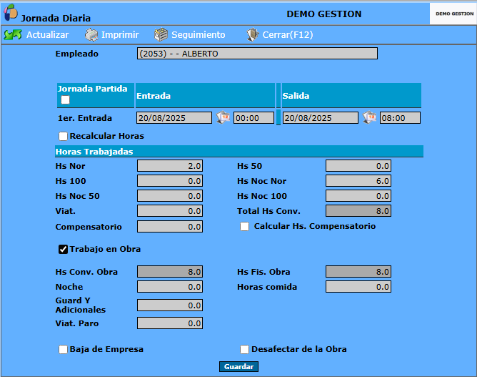Screen dimensions: 477x377
Task: Click the Cerrar shield icon
Action: [252, 35]
